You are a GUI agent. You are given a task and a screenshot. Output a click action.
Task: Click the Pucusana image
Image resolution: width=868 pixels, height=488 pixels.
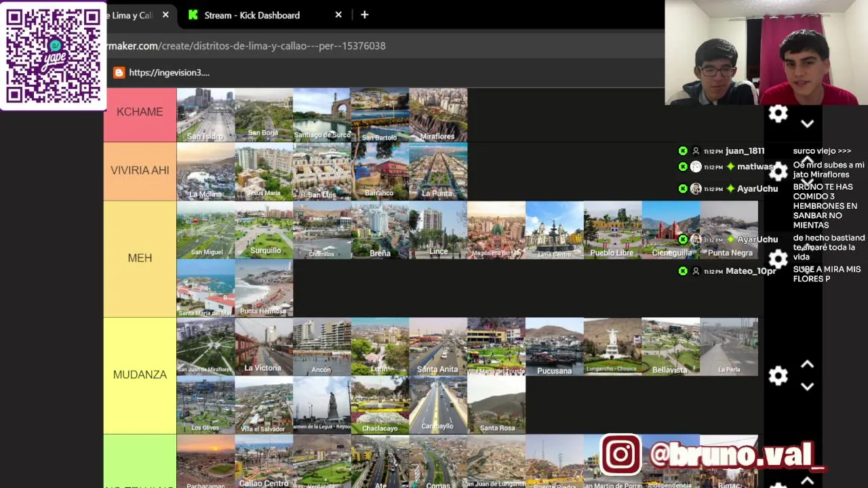click(555, 346)
